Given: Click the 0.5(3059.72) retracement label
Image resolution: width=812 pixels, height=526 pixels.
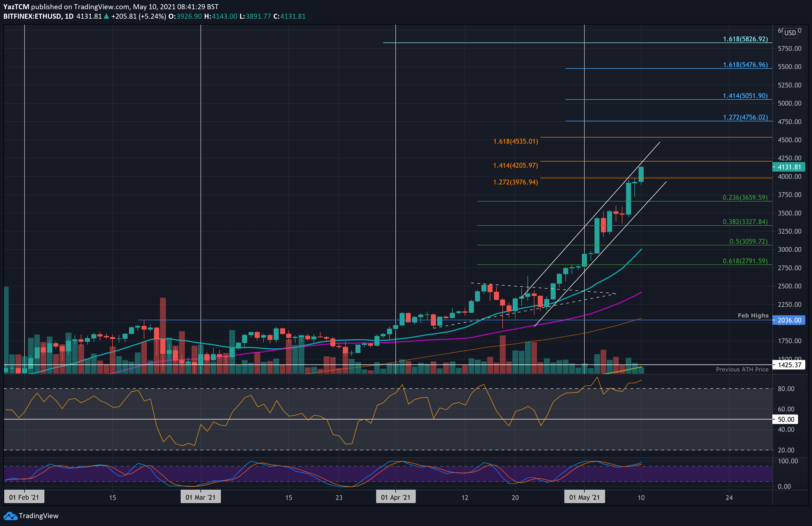Looking at the screenshot, I should pyautogui.click(x=749, y=241).
